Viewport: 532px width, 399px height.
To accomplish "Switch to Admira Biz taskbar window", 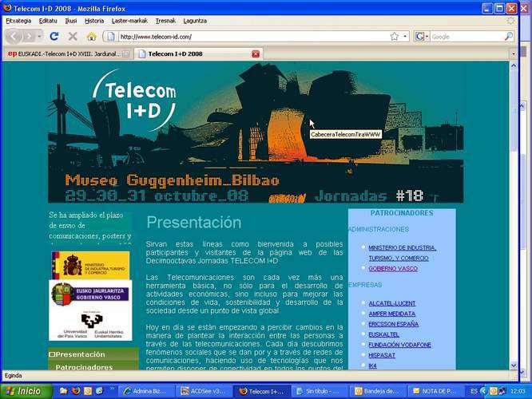I will pos(146,391).
